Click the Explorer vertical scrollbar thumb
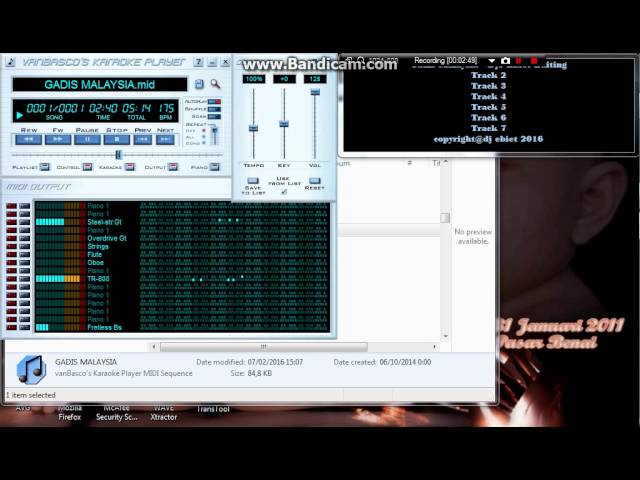This screenshot has width=640, height=480. click(x=445, y=218)
